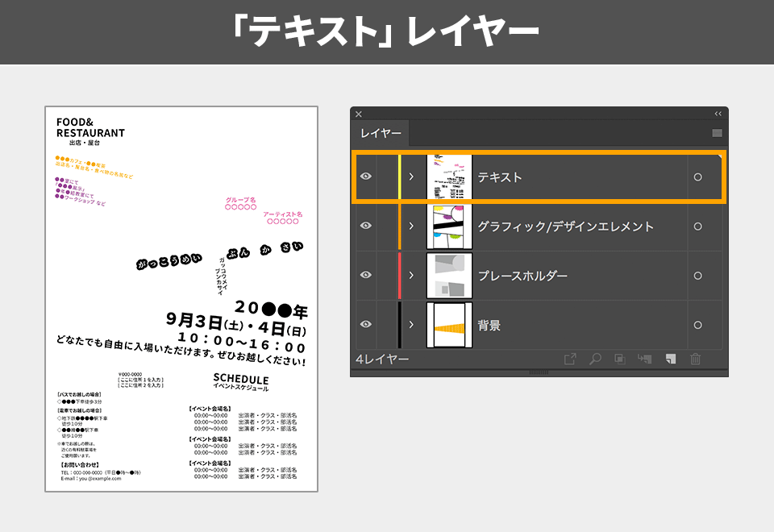Image resolution: width=774 pixels, height=532 pixels.
Task: Click the 4レイヤー count label
Action: 382,360
